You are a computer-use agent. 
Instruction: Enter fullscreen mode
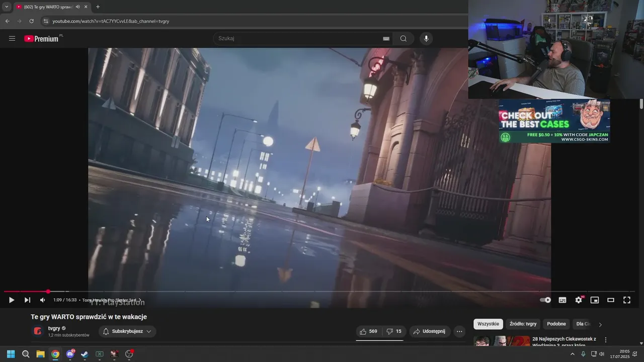627,300
